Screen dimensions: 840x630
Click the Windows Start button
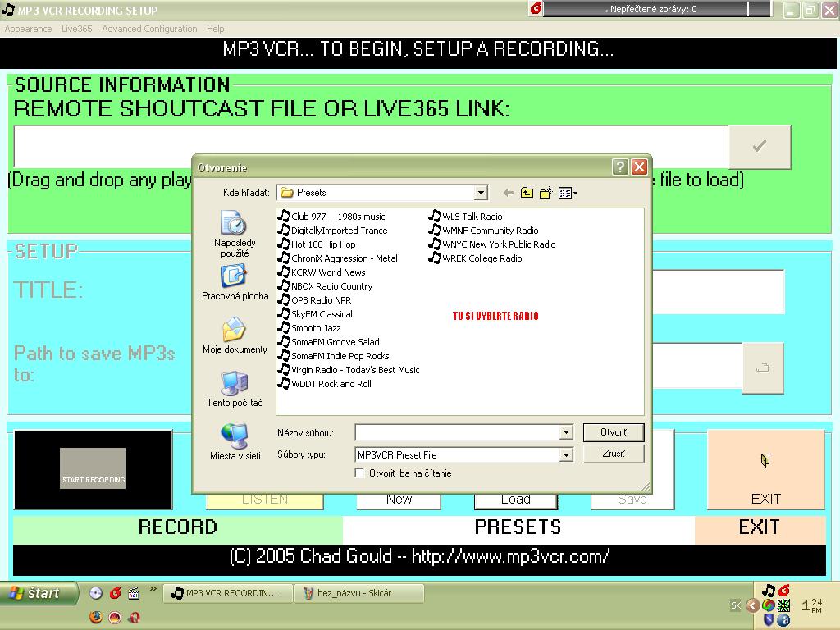coord(39,593)
